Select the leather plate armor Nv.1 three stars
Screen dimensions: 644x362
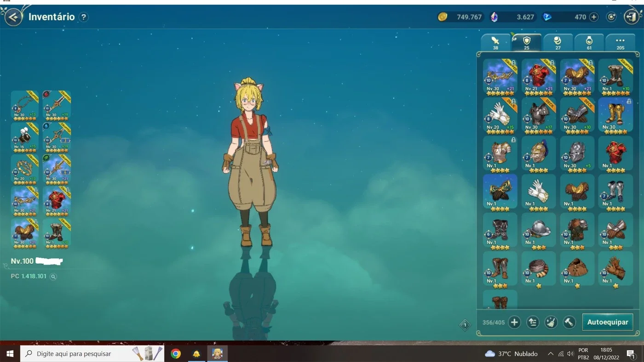coord(577,231)
